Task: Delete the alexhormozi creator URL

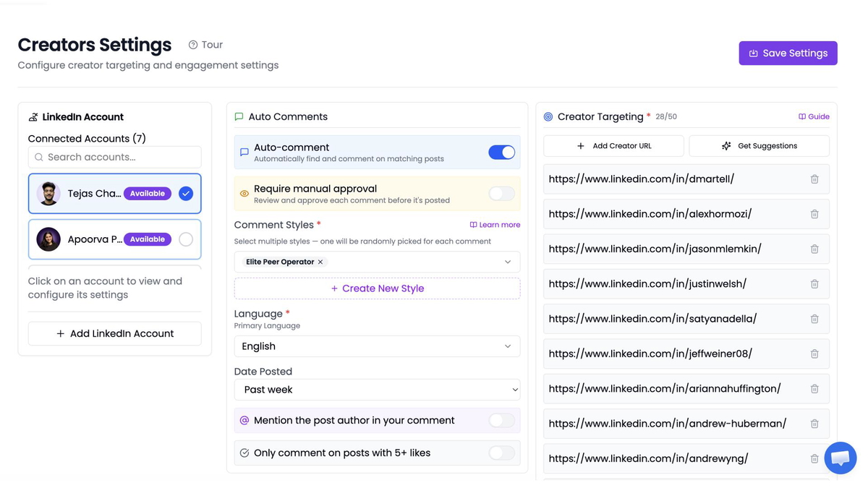Action: coord(814,214)
